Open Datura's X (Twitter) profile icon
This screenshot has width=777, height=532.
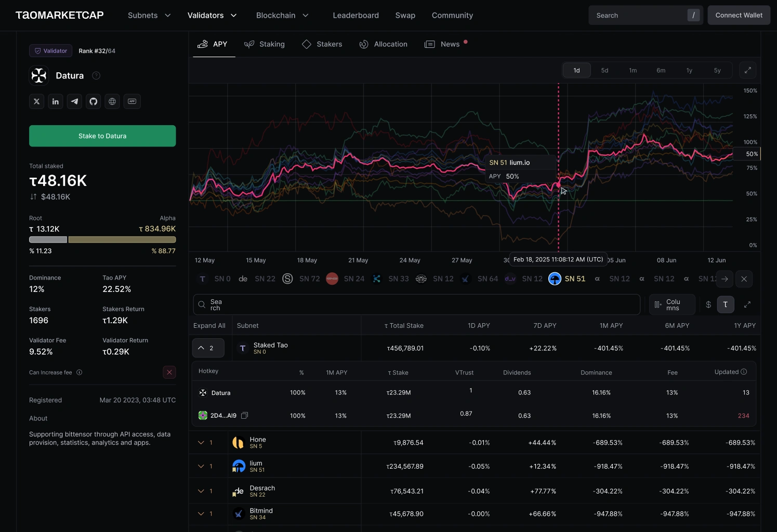(x=36, y=101)
